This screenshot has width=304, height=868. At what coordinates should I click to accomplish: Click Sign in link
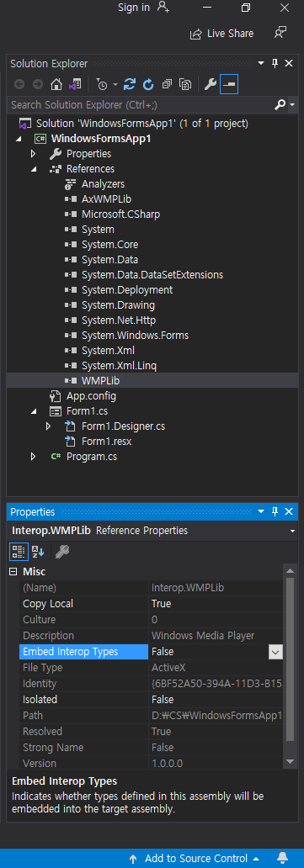(134, 8)
